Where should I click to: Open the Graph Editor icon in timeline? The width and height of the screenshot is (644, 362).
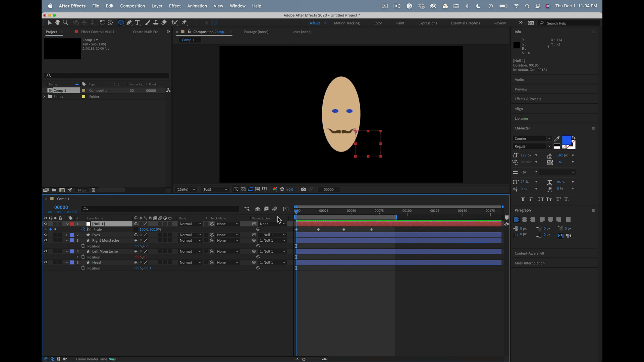pos(286,209)
